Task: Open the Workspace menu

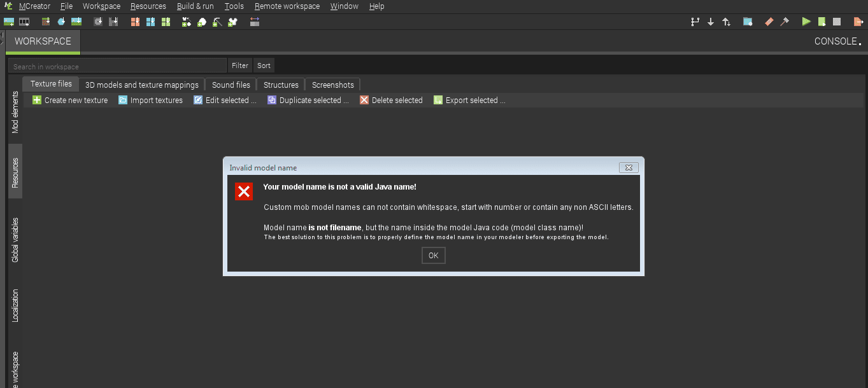Action: point(101,6)
